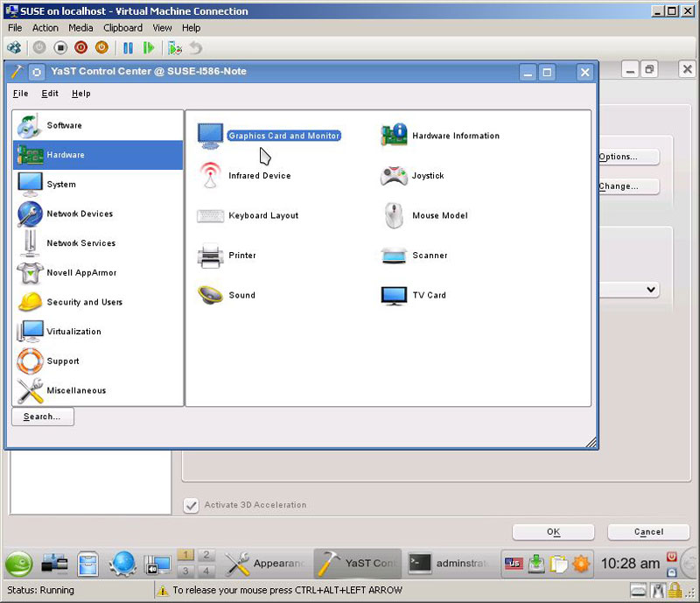Click the greyed-out Start VM toolbar icon

pyautogui.click(x=39, y=47)
